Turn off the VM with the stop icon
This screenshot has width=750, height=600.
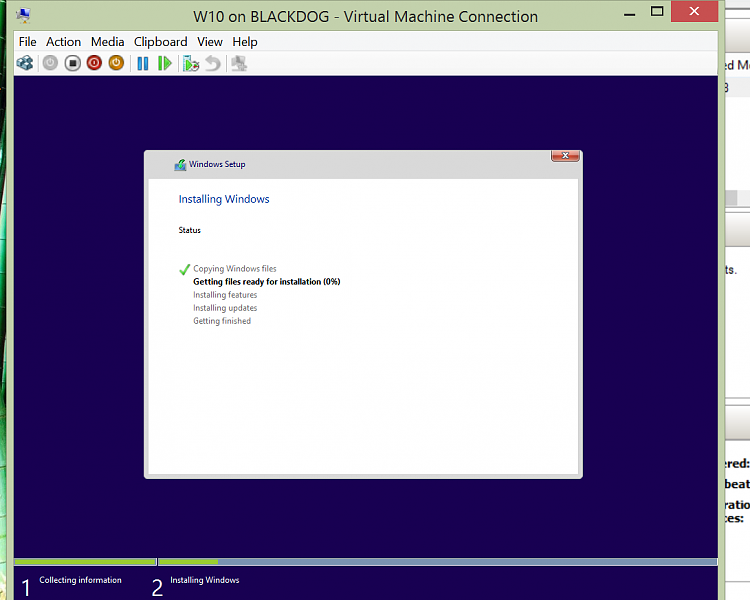72,63
